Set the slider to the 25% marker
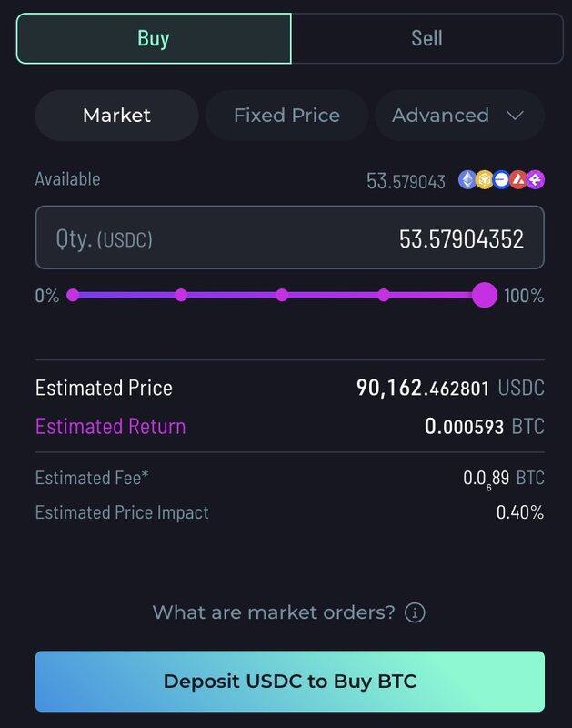This screenshot has width=572, height=728. [x=181, y=295]
